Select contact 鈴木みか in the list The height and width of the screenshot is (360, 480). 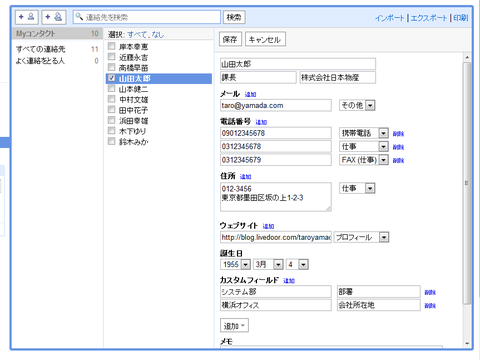pyautogui.click(x=133, y=142)
